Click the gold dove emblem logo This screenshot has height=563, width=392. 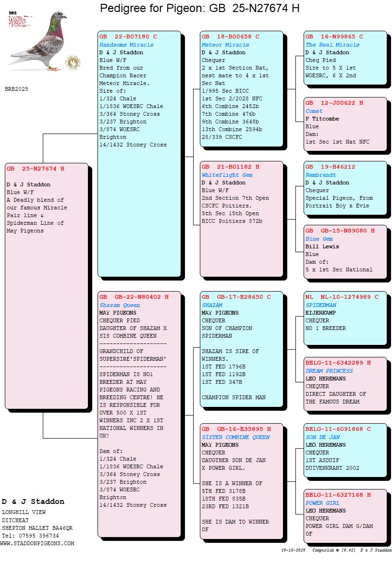click(73, 63)
